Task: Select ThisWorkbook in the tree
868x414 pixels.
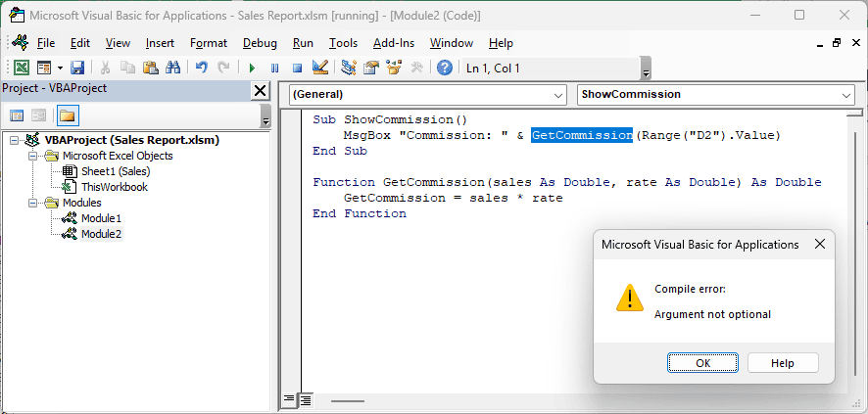Action: [x=115, y=187]
